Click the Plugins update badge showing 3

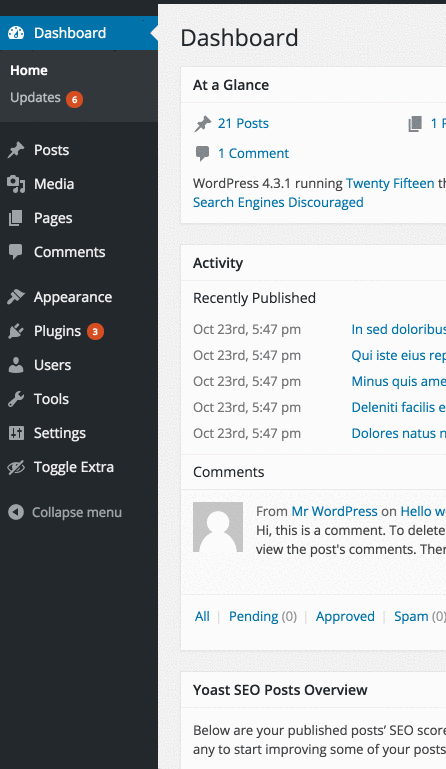click(95, 332)
